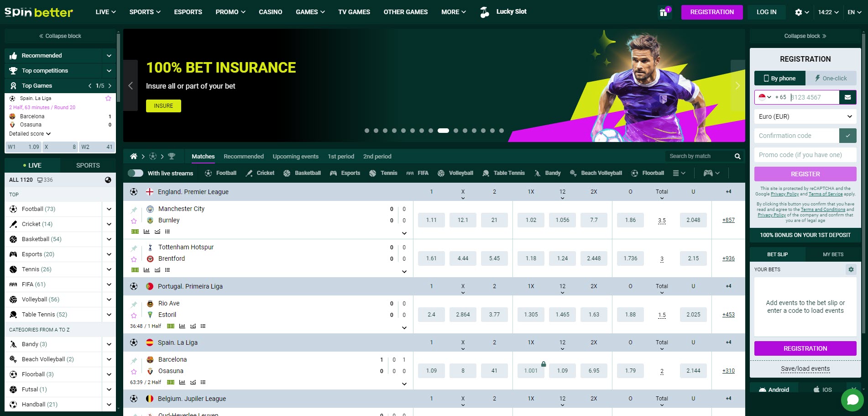The image size is (868, 416).
Task: Expand Detailed score for Barcelona match
Action: point(30,134)
